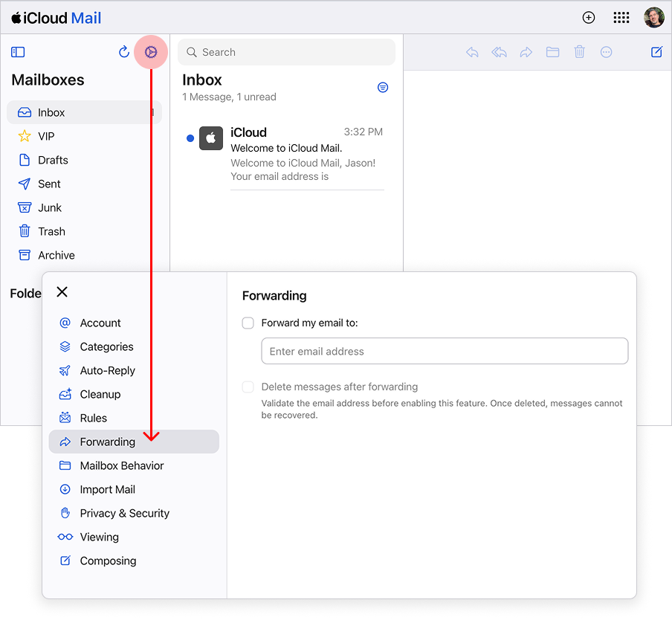672x623 pixels.
Task: Enable Forward my email to checkbox
Action: [x=248, y=323]
